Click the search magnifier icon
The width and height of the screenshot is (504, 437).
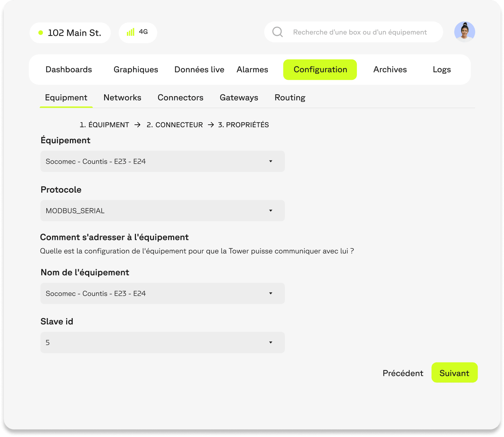(278, 32)
